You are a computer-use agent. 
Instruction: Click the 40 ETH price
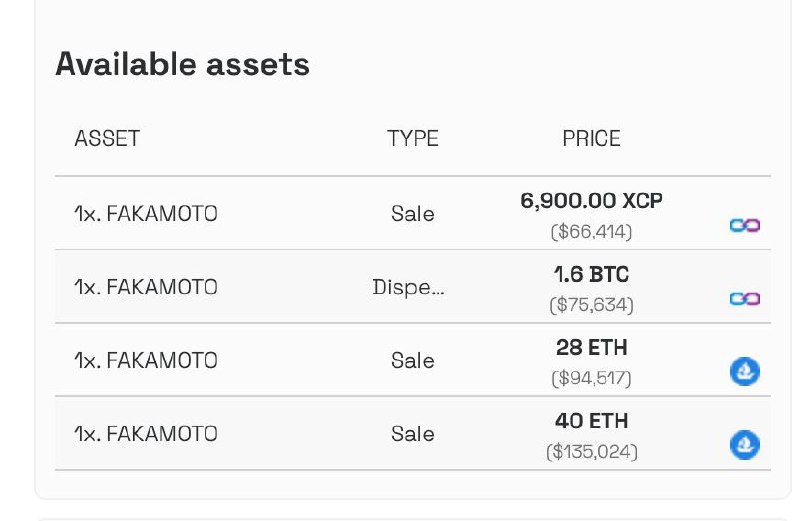point(591,421)
